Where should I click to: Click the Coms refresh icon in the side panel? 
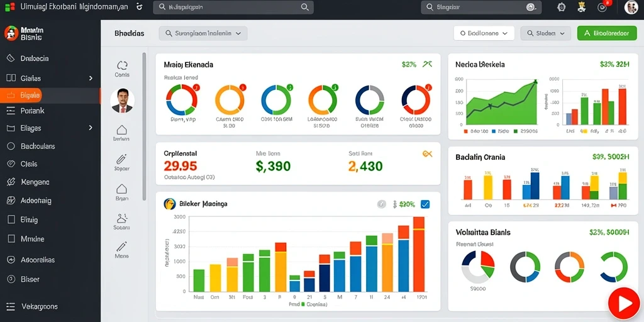tap(122, 65)
